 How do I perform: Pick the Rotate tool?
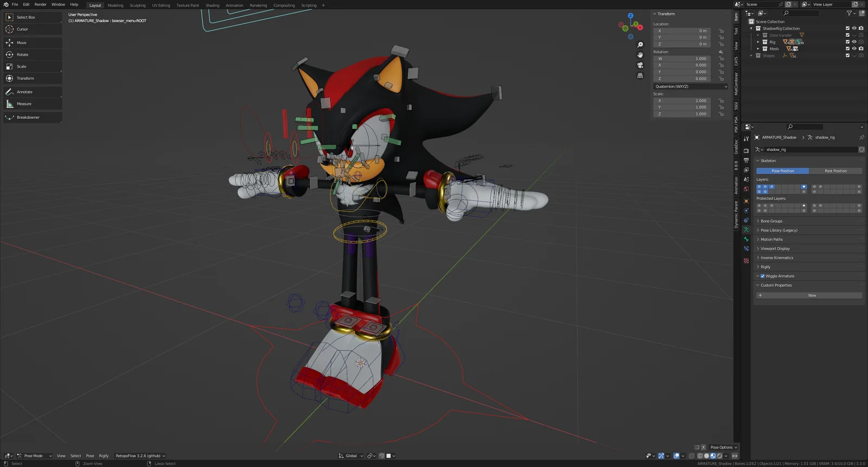click(33, 54)
